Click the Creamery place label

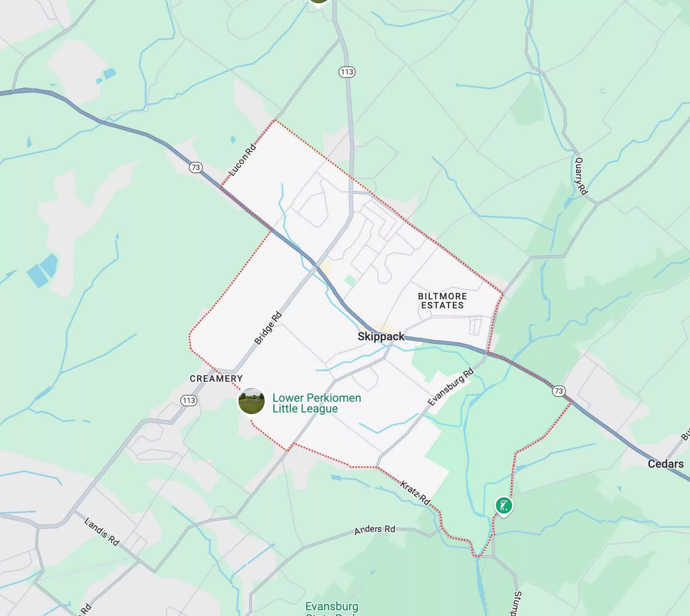216,378
